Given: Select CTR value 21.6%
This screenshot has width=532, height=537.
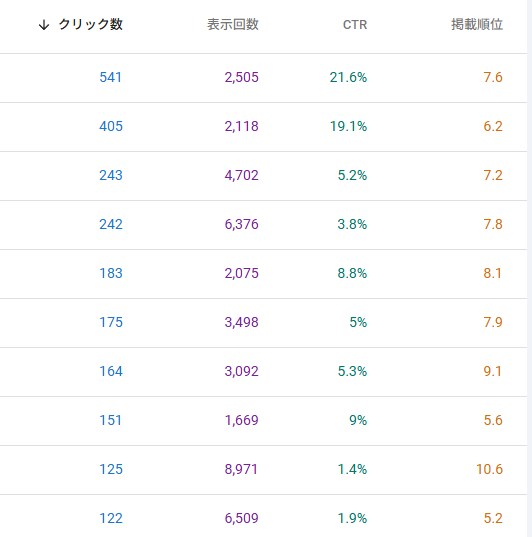Looking at the screenshot, I should click(348, 77).
